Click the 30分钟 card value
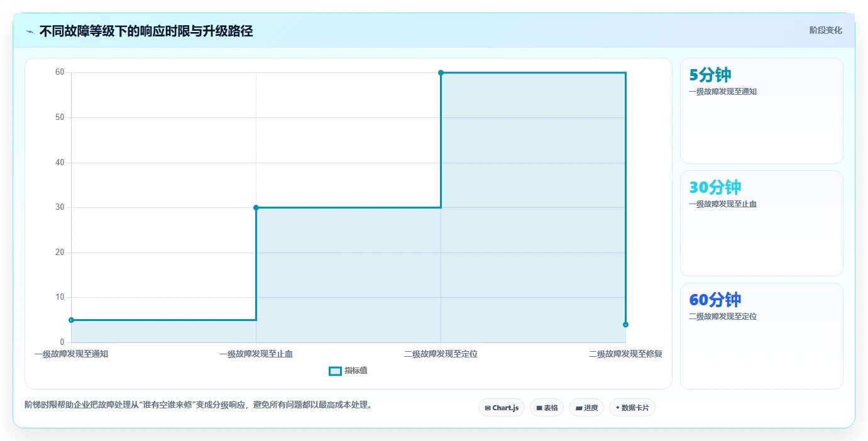Viewport: 868px width, 441px height. point(715,187)
